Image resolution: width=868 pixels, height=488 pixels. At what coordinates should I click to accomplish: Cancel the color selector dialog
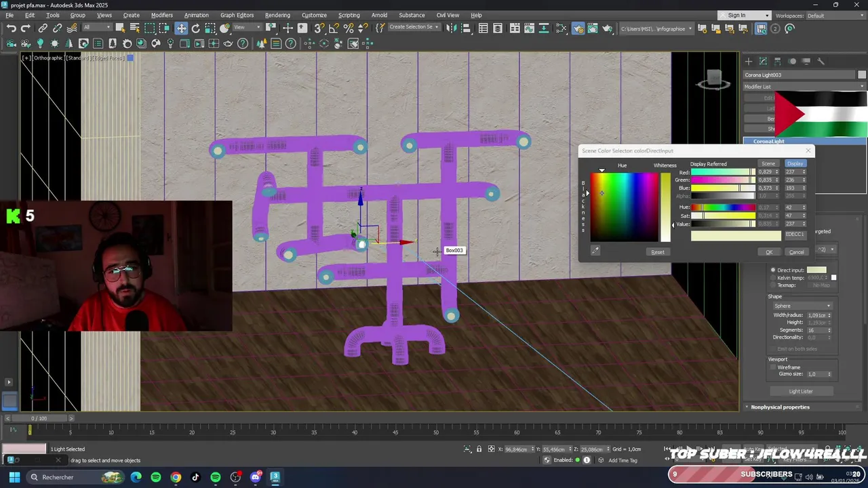pyautogui.click(x=796, y=252)
